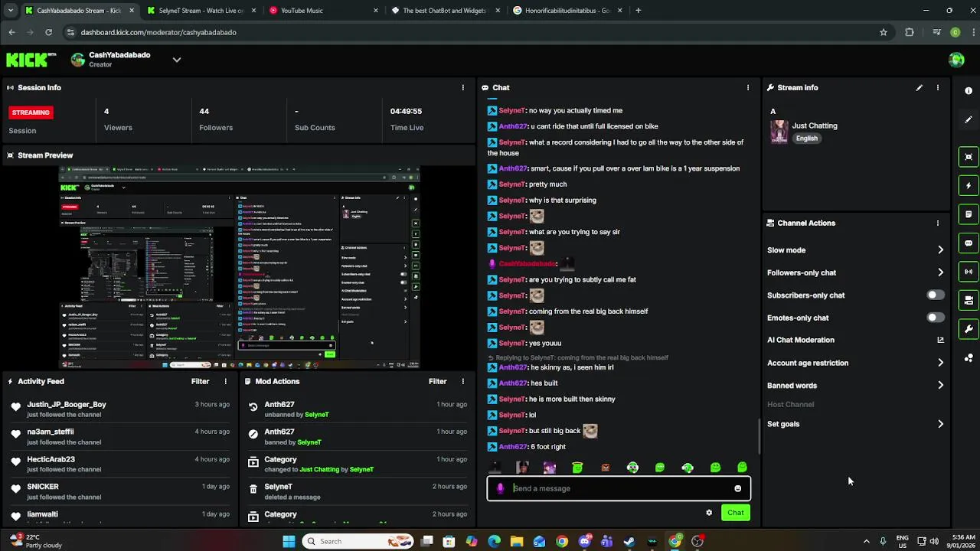Open Activity Feed three-dot menu

coord(225,381)
